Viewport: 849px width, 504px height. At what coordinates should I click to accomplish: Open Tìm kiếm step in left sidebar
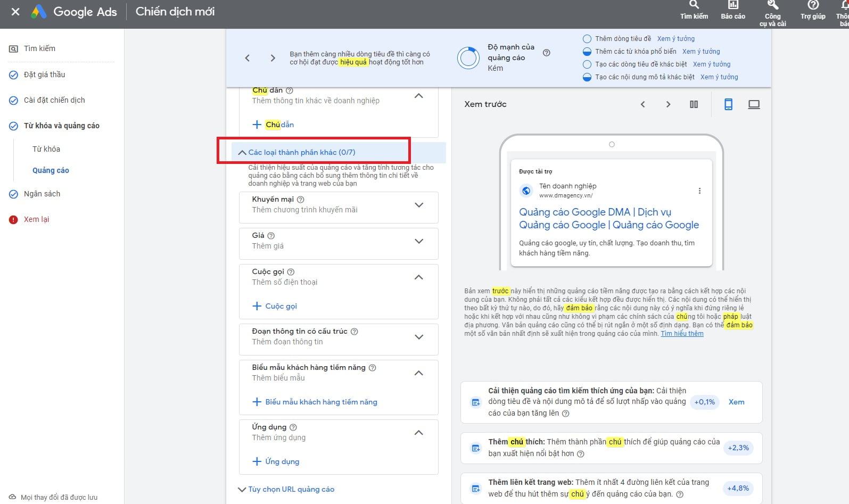(39, 48)
